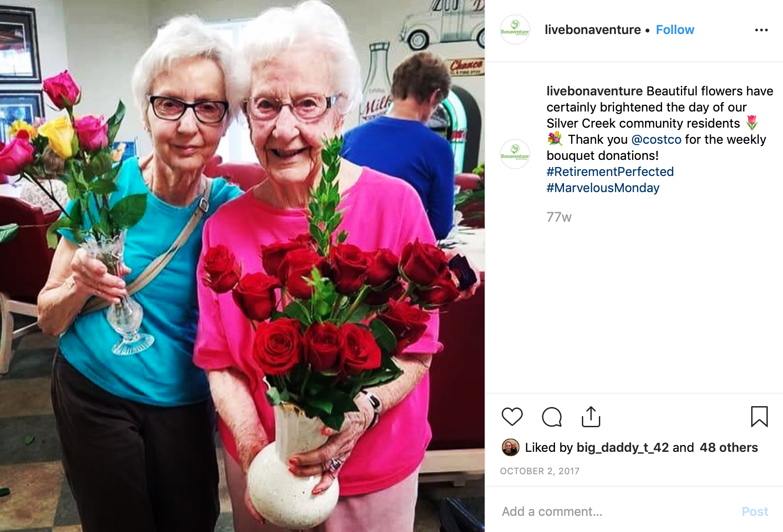Open the Bonaventure avatar beside the caption

[515, 154]
